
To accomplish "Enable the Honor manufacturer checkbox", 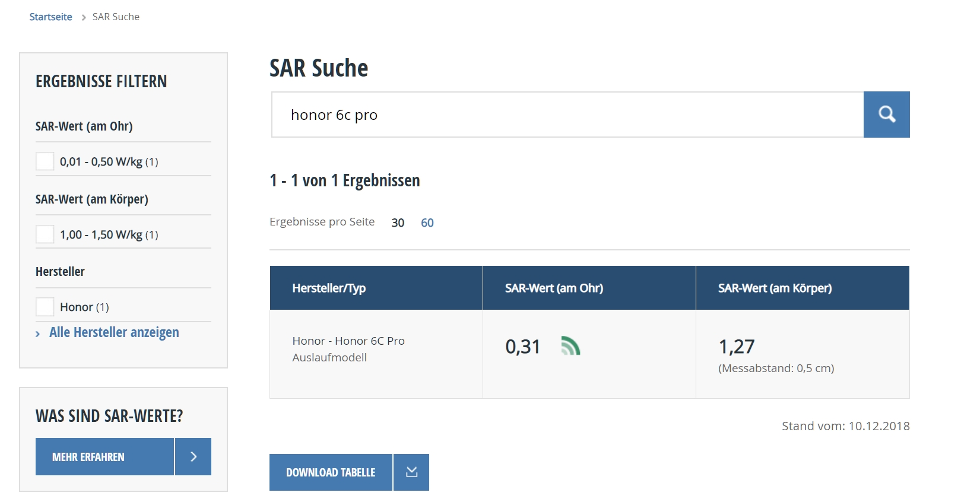I will [x=45, y=307].
